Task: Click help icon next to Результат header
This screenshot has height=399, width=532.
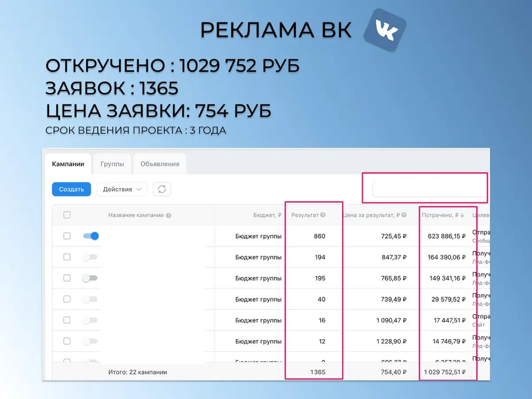Action: pyautogui.click(x=323, y=215)
